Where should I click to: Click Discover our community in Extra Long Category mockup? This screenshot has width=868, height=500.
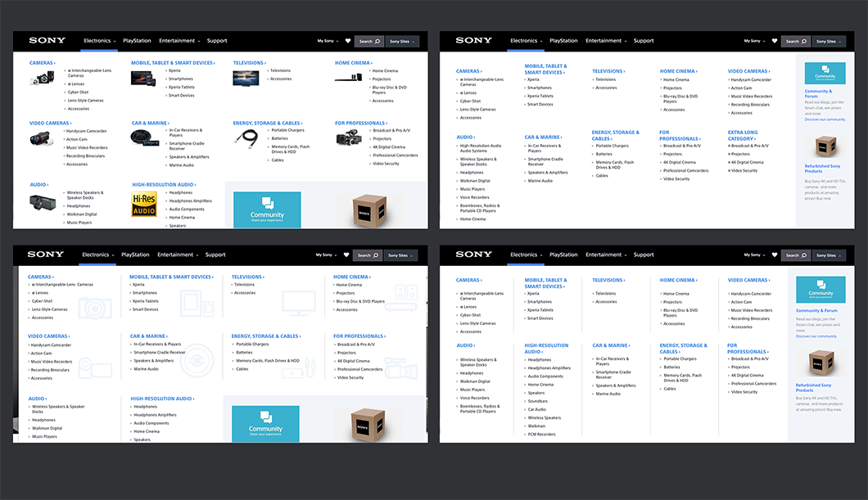click(825, 119)
